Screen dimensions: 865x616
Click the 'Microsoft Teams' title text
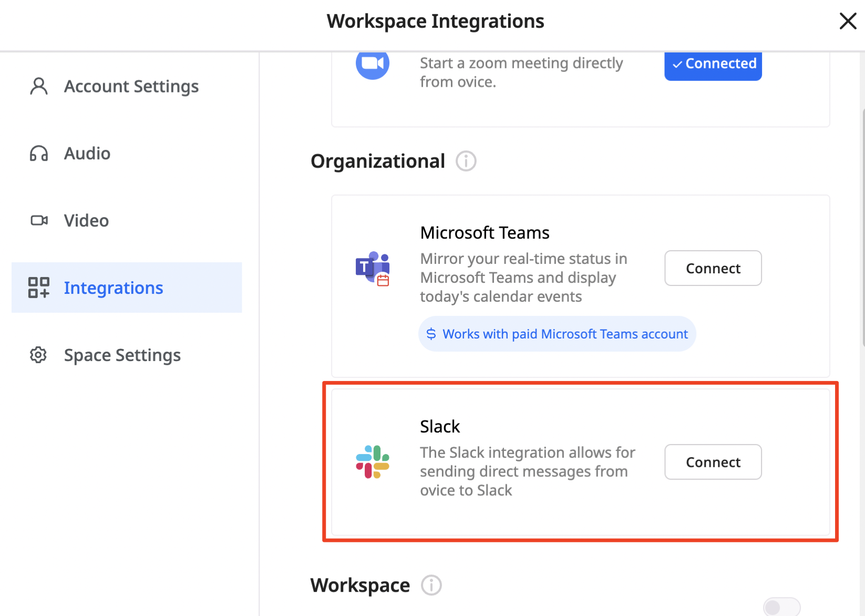tap(485, 232)
